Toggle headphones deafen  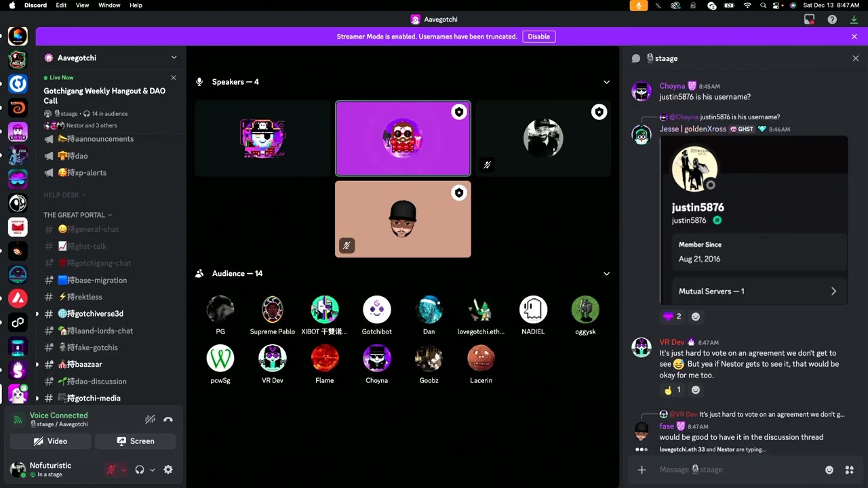coord(140,470)
